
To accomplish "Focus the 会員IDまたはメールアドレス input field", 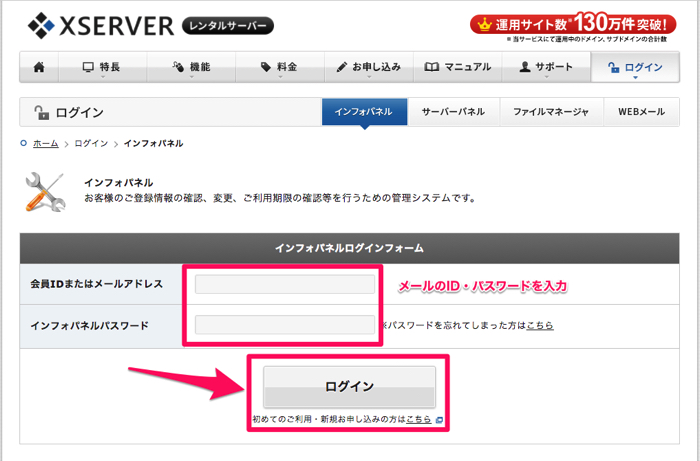I will [x=285, y=284].
